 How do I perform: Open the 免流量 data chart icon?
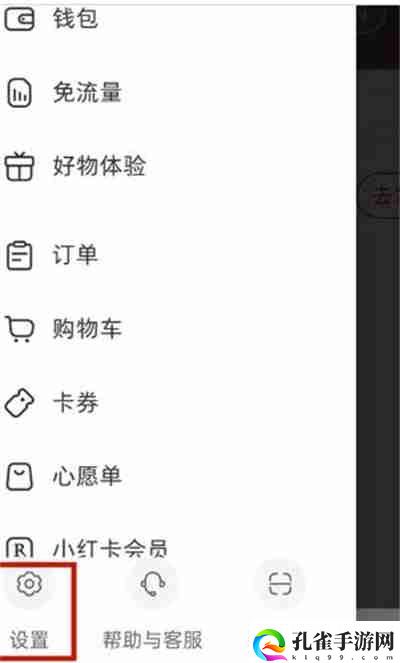click(19, 93)
